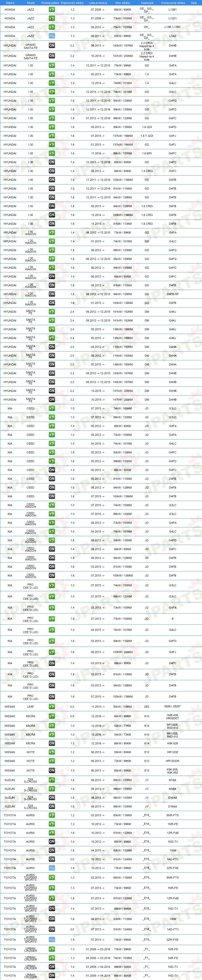This screenshot has height=980, width=202.
Task: Click the fuel icon in the Nissan Leaf row
Action: click(x=52, y=706)
